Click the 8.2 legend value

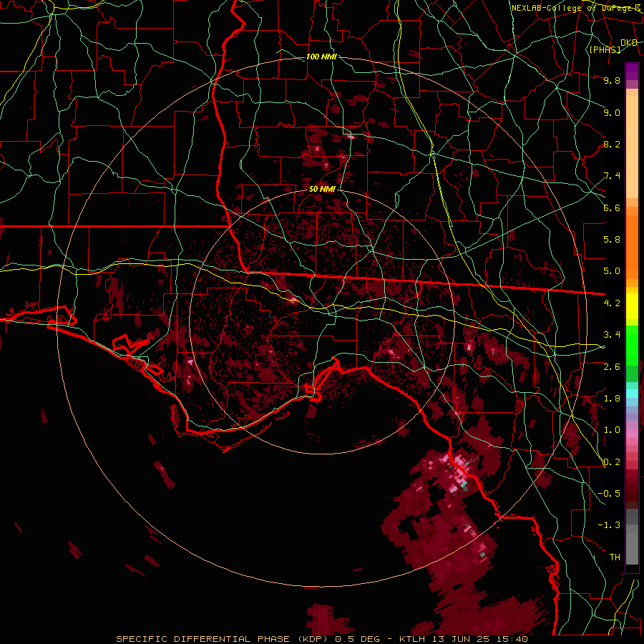point(612,144)
